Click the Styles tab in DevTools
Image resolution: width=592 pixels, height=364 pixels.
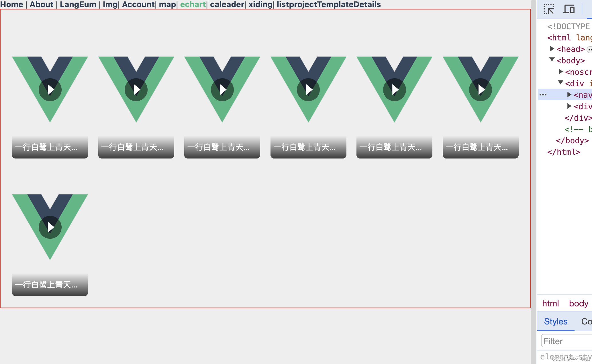coord(556,322)
